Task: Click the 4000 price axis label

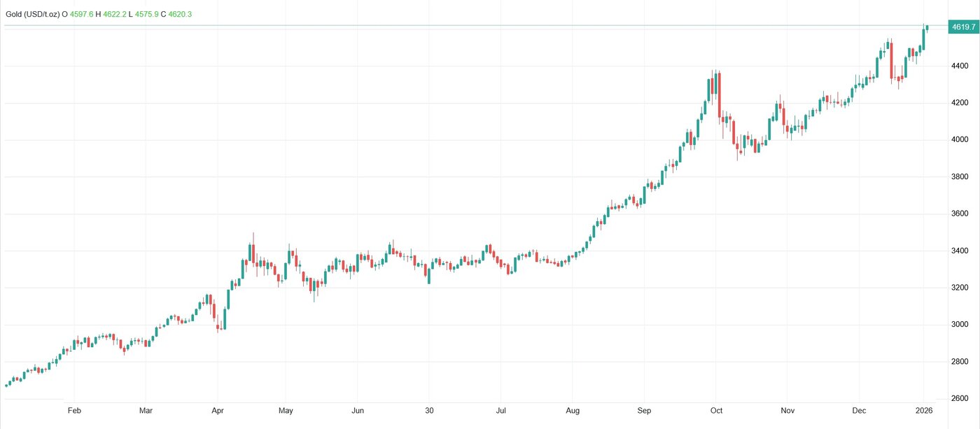Action: (960, 140)
